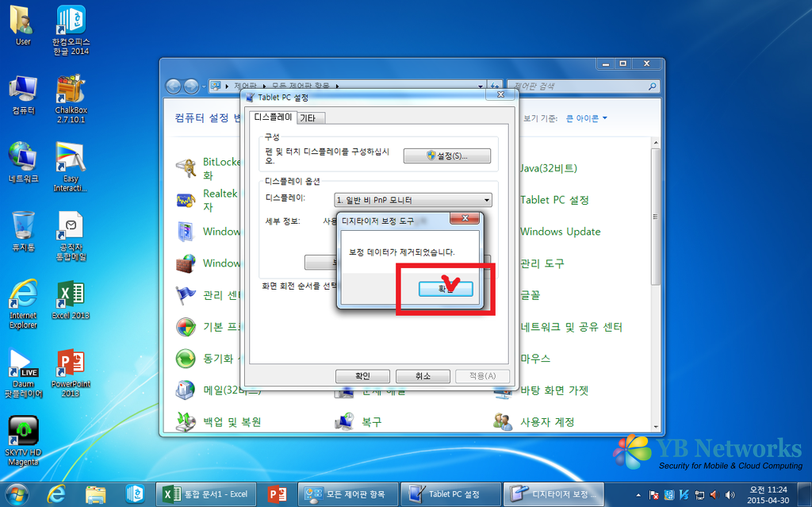Close the 디지타이저 보정 도구 message box
Viewport: 812px width, 507px height.
point(465,218)
